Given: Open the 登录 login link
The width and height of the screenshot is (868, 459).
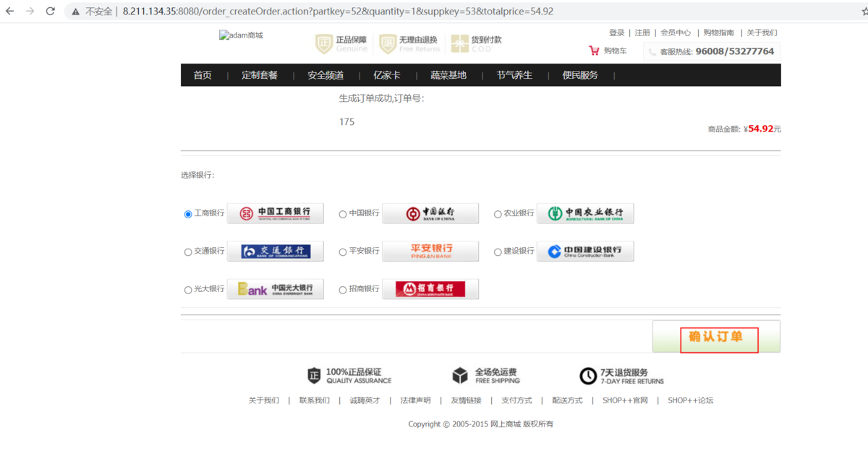Looking at the screenshot, I should pos(616,33).
